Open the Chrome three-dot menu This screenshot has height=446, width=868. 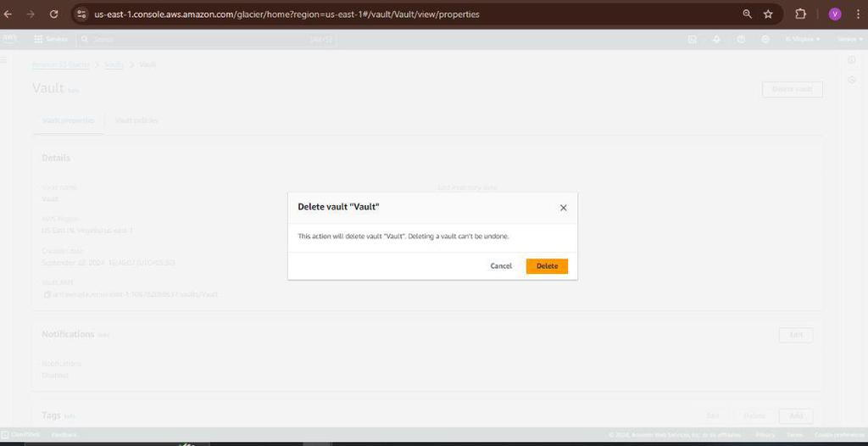tap(858, 14)
